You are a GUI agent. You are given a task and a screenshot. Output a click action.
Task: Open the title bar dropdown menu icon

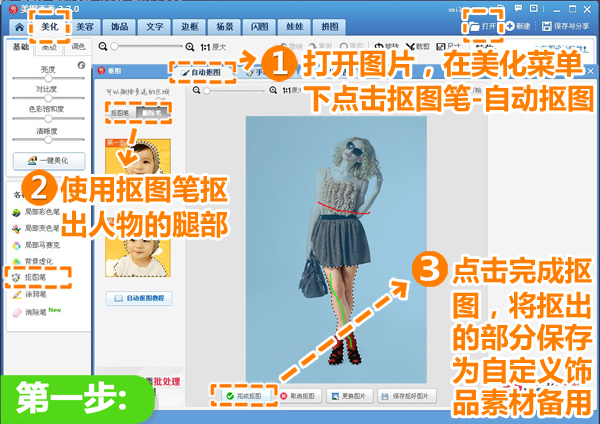point(534,8)
